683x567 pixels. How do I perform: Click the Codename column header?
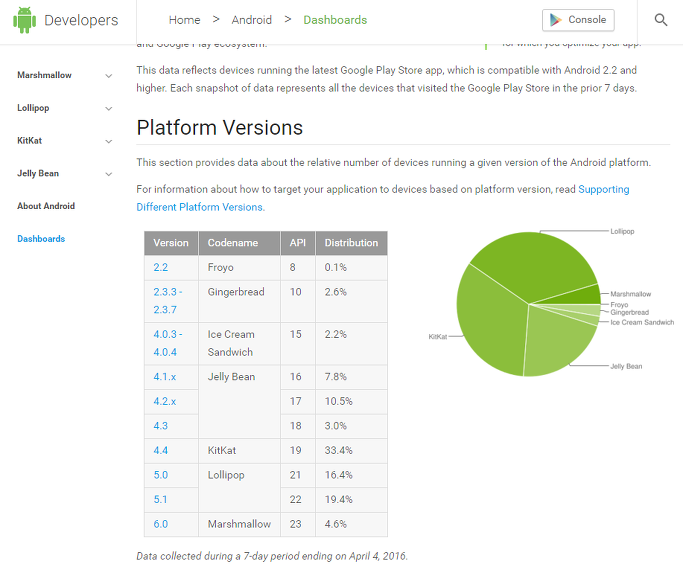click(239, 243)
